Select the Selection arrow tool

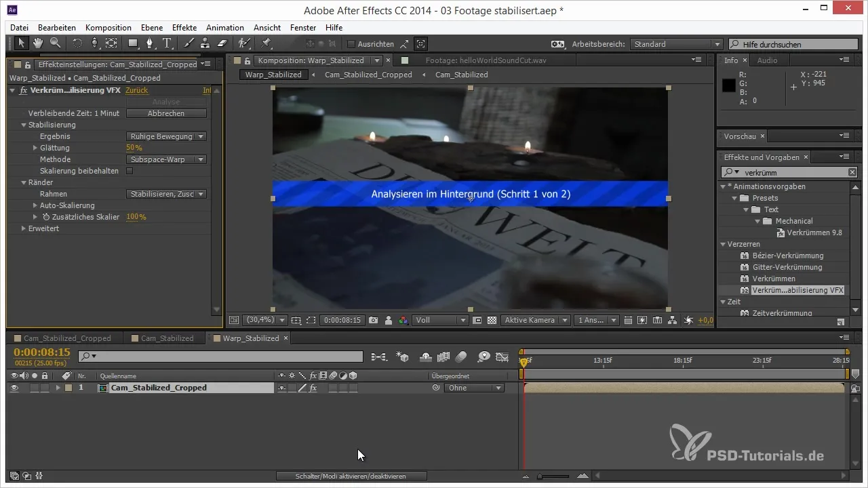tap(21, 43)
